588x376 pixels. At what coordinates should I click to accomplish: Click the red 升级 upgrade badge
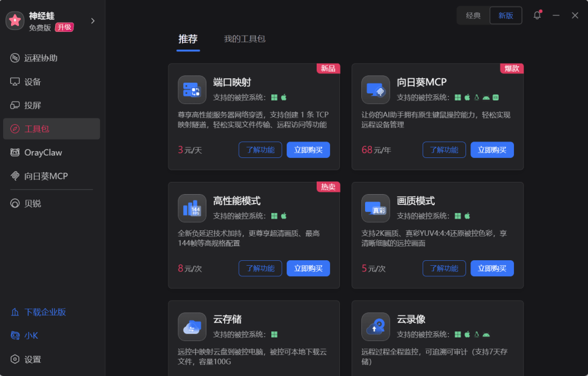[64, 28]
